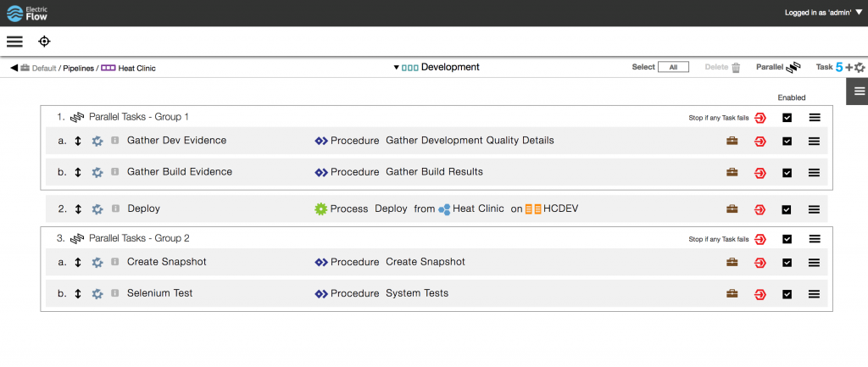Click Heat Clinic application in Deploy row

click(x=478, y=209)
